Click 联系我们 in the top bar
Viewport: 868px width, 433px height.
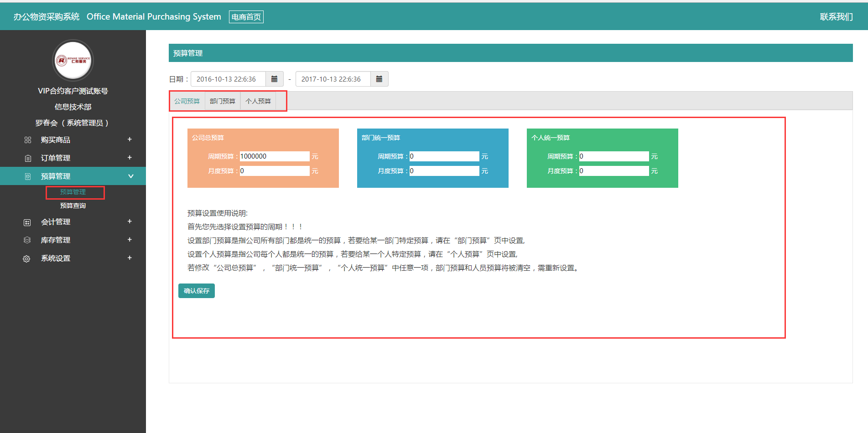click(x=836, y=17)
